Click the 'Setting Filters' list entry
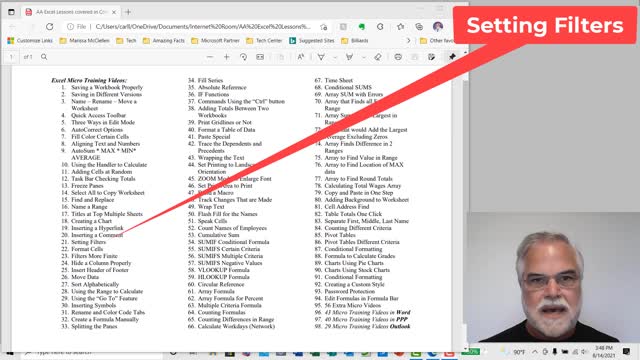The height and width of the screenshot is (360, 640). point(88,242)
